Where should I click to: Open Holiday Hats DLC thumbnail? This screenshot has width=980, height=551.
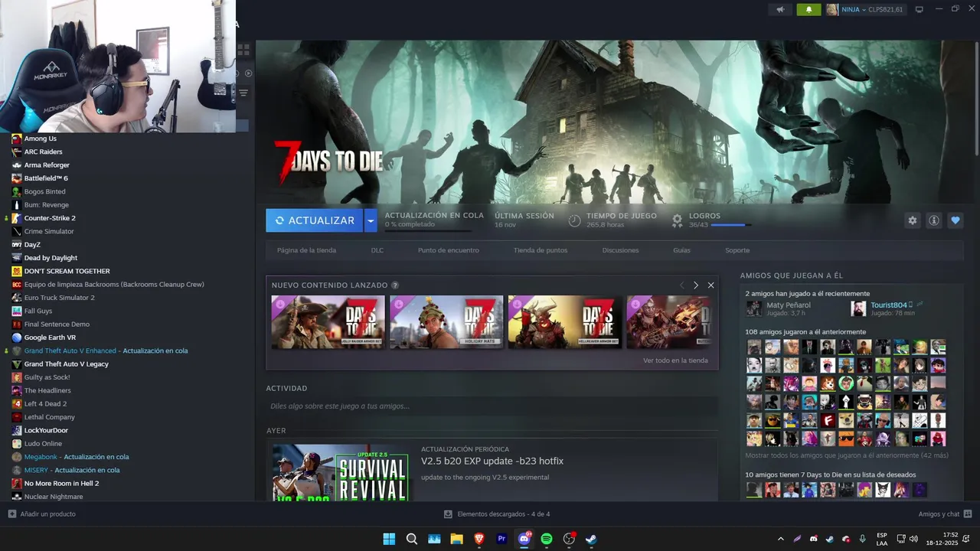[446, 322]
